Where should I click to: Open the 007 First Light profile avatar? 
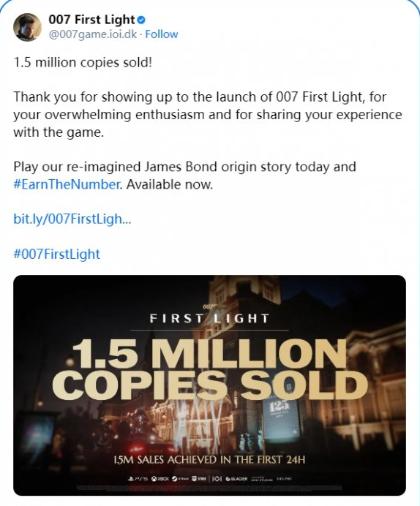pyautogui.click(x=27, y=27)
